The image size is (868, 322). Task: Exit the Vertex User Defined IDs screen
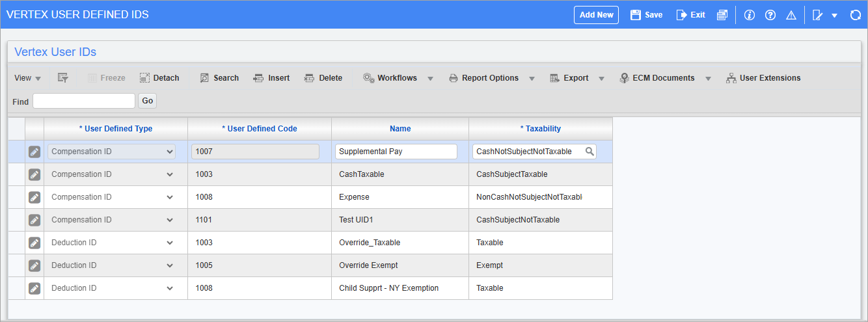point(690,15)
